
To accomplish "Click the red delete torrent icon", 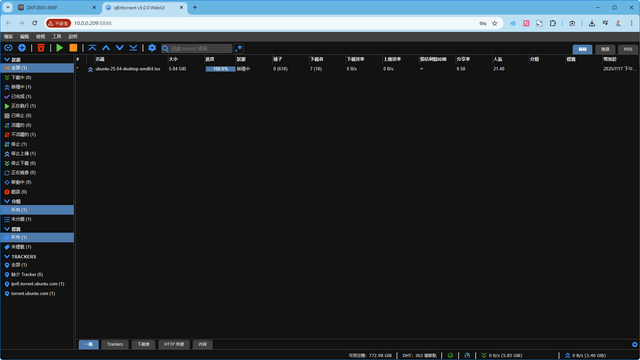I will [x=41, y=48].
